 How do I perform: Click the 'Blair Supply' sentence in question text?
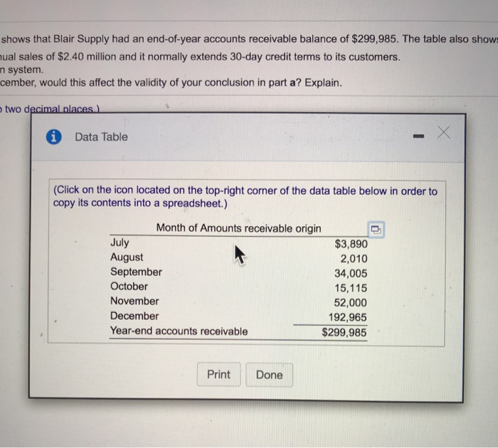[x=248, y=39]
